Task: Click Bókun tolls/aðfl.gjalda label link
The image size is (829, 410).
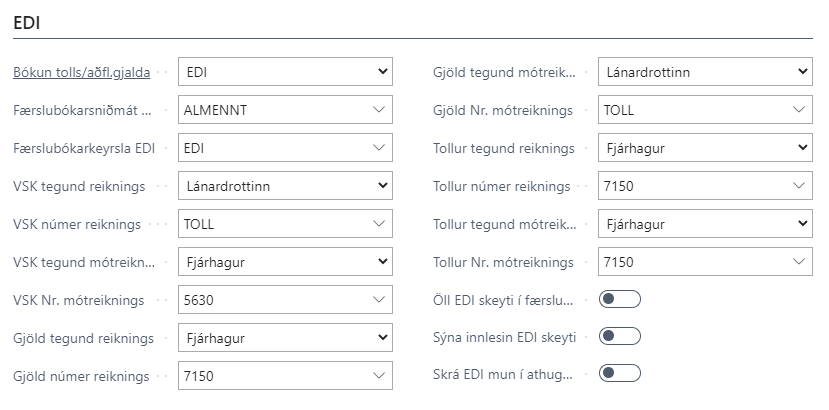Action: tap(81, 72)
